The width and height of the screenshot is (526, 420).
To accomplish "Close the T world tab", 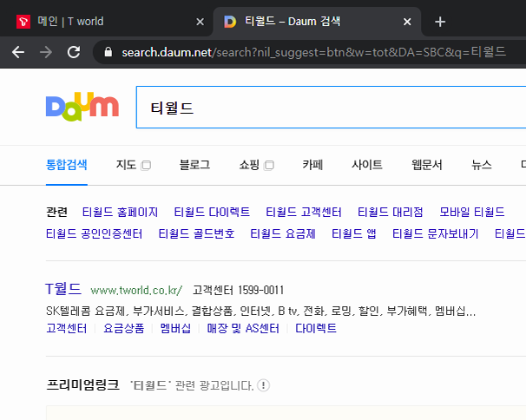I will (200, 22).
